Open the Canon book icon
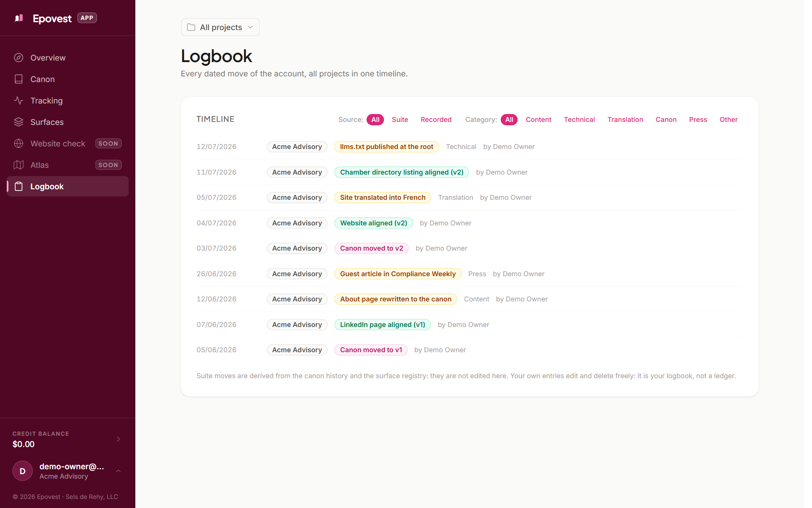Viewport: 812px width, 508px height. click(19, 79)
